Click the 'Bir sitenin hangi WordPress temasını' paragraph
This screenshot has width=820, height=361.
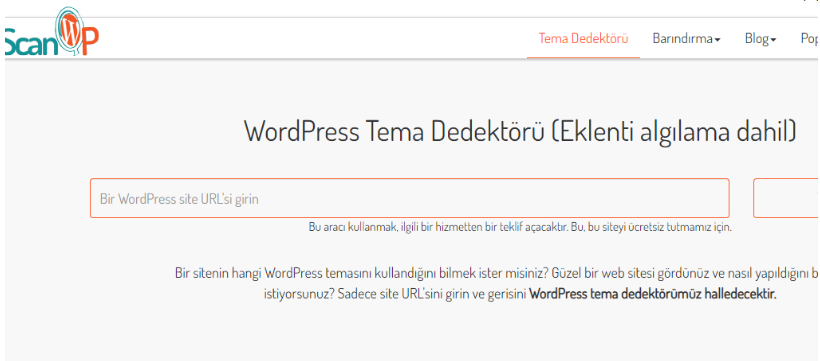coord(497,283)
